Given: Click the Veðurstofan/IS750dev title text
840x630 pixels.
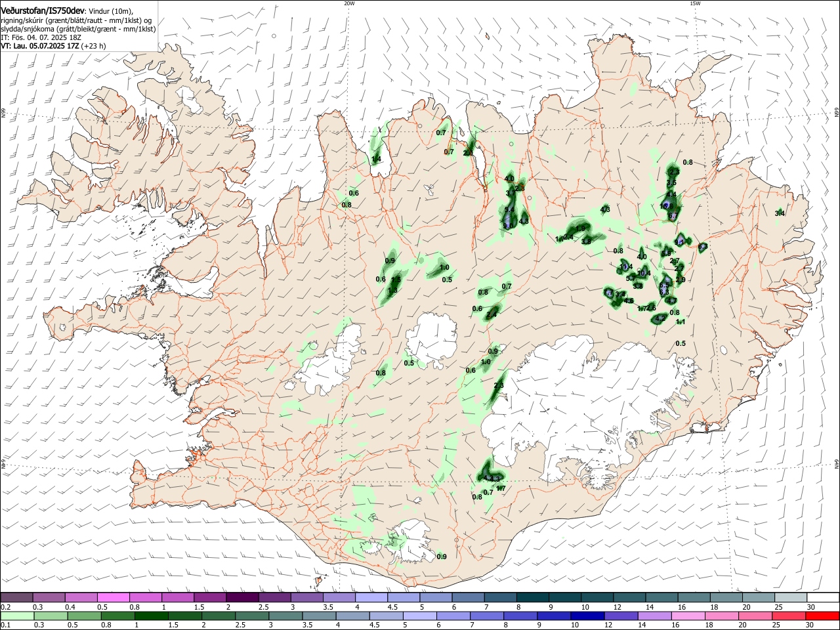Looking at the screenshot, I should point(43,11).
